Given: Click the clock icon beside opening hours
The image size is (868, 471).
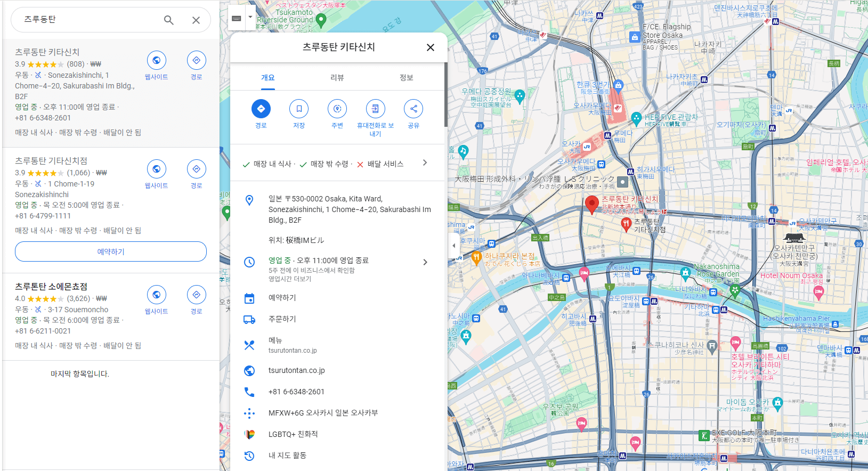Looking at the screenshot, I should coord(249,262).
